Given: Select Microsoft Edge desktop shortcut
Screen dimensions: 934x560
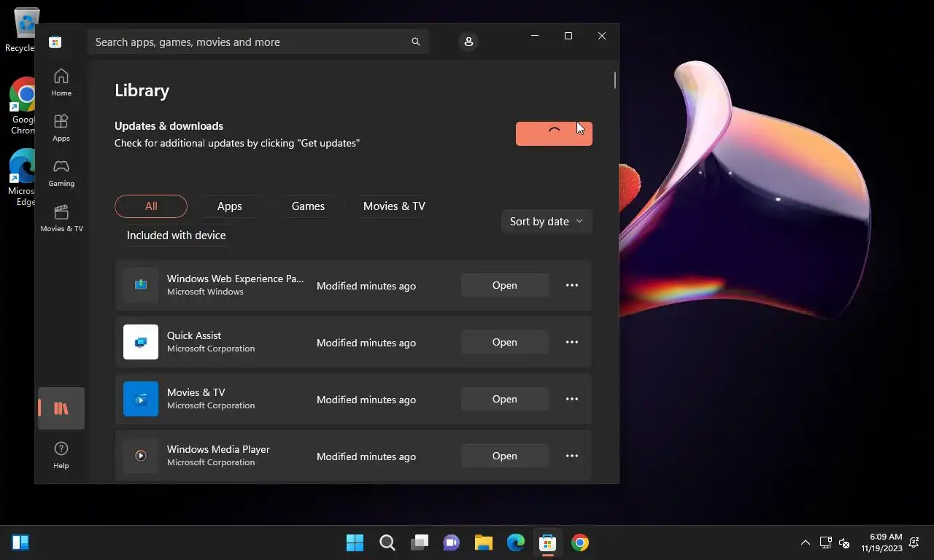Looking at the screenshot, I should click(22, 178).
